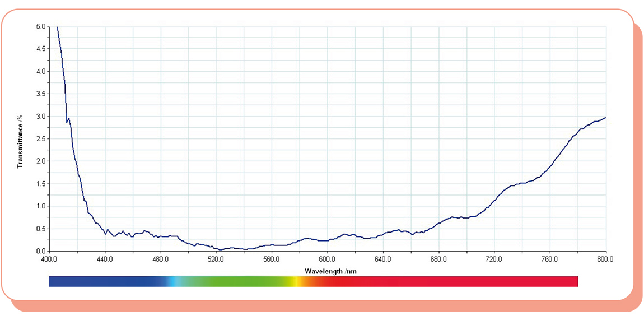Click the Wavelength /nm axis title
The height and width of the screenshot is (320, 644).
pyautogui.click(x=330, y=271)
